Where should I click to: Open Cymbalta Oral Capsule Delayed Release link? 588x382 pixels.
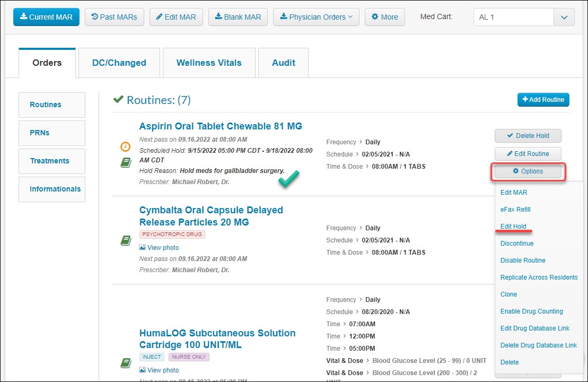click(211, 216)
